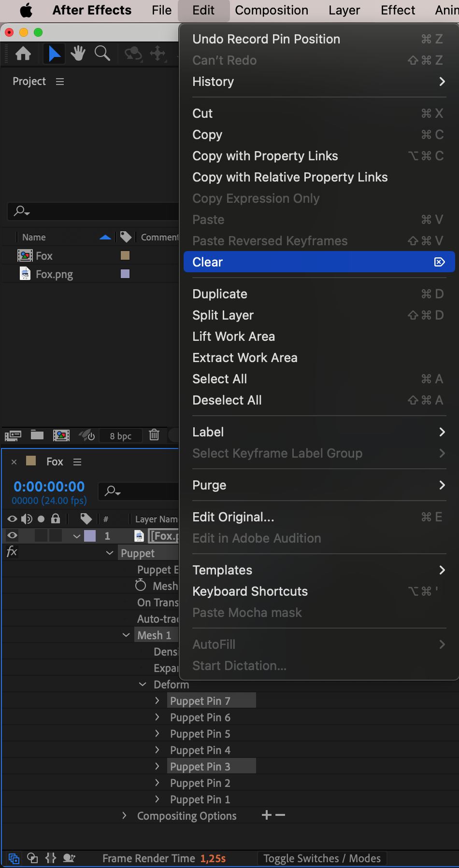Click the Compositing Options minus icon
Viewport: 459px width, 868px height.
(280, 815)
